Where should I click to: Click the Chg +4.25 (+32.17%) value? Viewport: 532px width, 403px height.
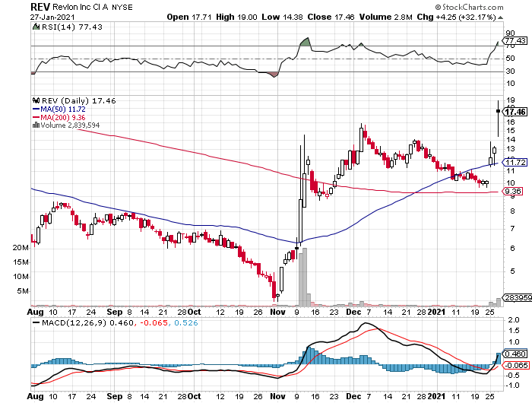tap(457, 17)
